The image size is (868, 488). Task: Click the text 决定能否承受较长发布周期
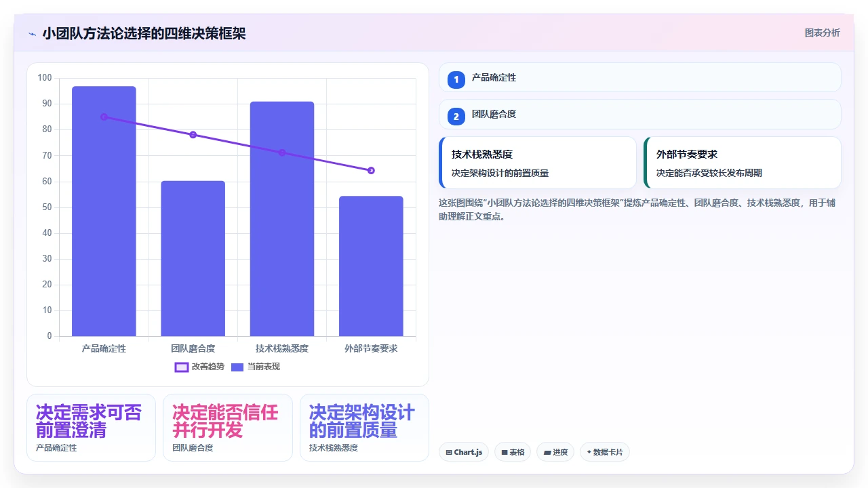(x=709, y=173)
